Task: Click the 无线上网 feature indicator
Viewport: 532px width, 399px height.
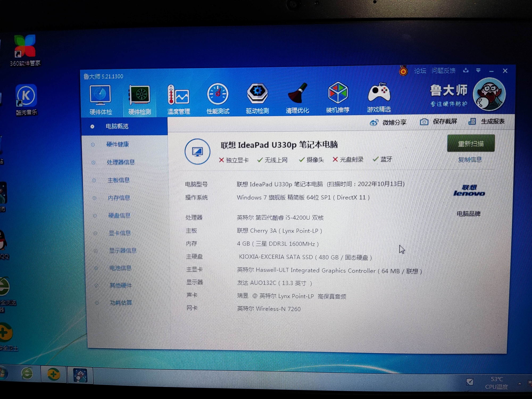Action: point(272,160)
